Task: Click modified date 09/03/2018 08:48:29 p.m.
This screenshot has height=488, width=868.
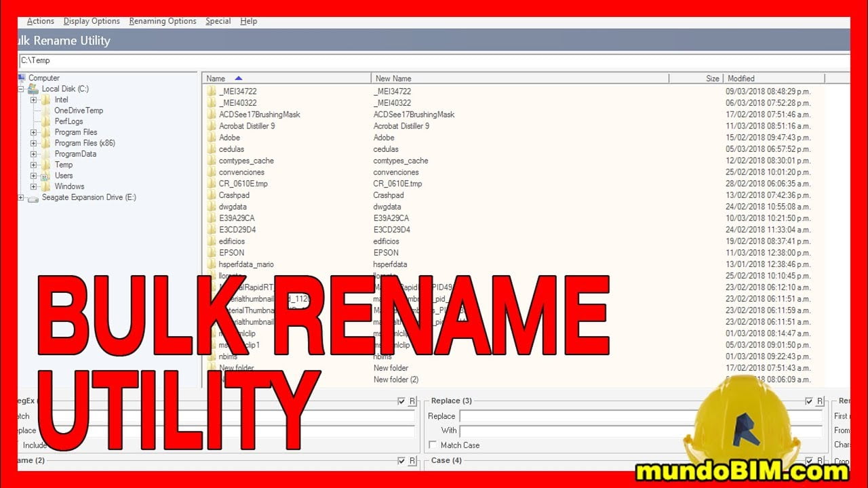Action: [768, 91]
